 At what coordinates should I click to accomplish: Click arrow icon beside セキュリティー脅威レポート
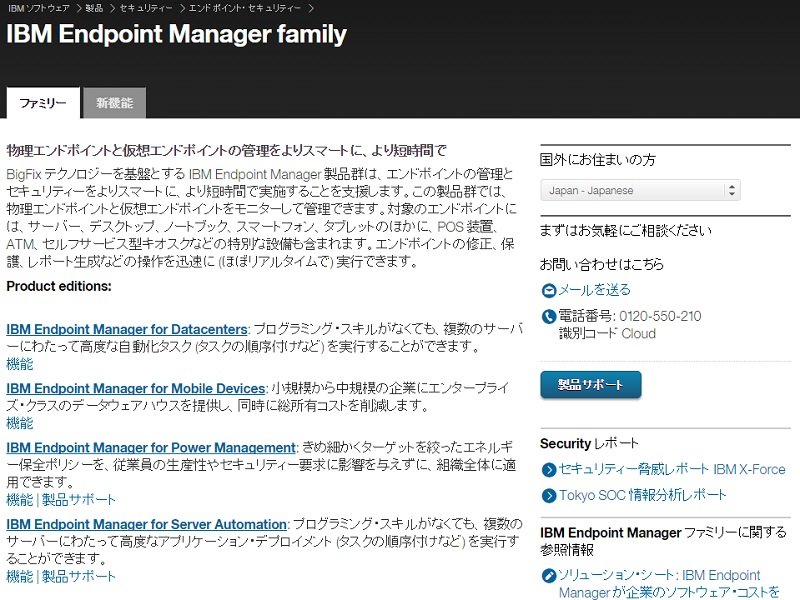click(x=548, y=470)
